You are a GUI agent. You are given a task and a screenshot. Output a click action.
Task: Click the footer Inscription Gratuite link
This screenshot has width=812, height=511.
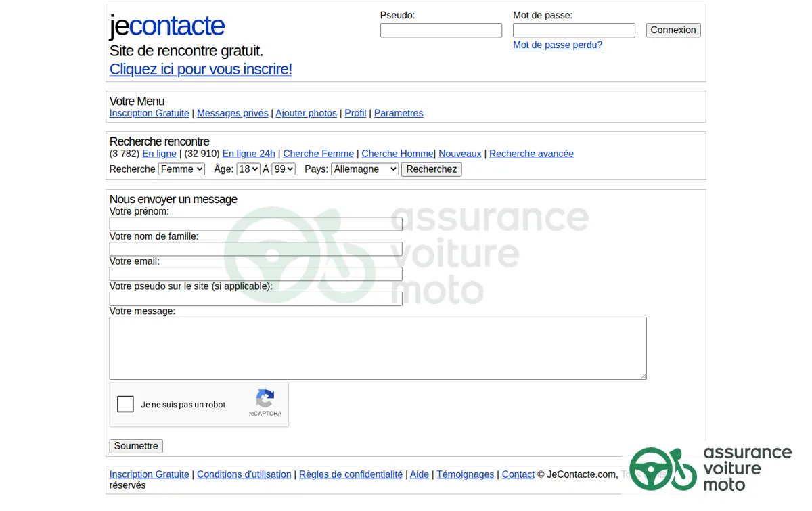150,474
